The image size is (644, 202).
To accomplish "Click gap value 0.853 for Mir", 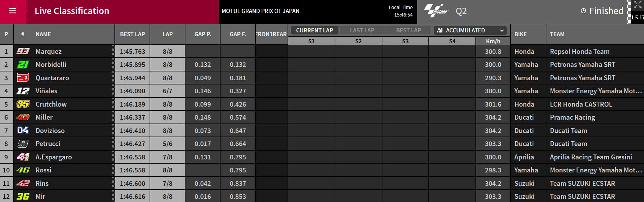I will coord(238,196).
